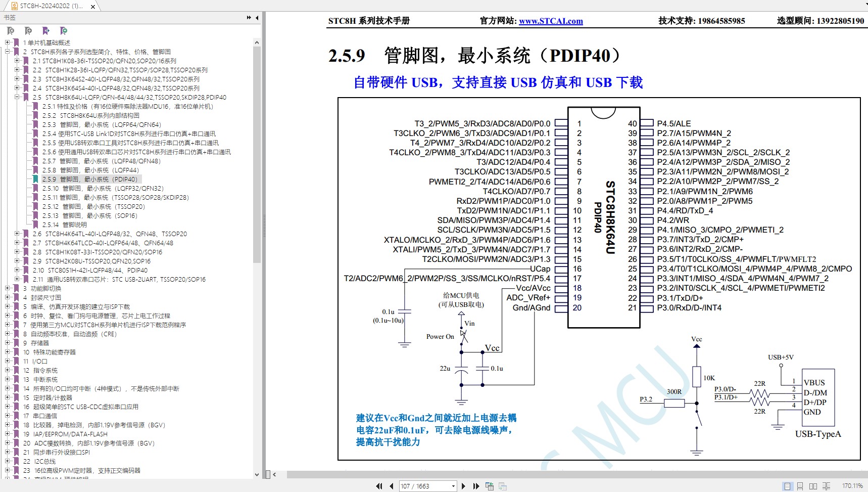
Task: Open bookmark 2.5.7 管脚图 LQFP48/QFN48
Action: point(101,161)
